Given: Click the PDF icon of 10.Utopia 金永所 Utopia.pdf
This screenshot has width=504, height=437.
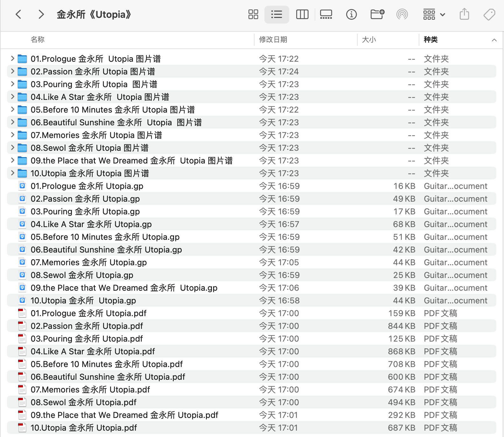Looking at the screenshot, I should tap(22, 427).
